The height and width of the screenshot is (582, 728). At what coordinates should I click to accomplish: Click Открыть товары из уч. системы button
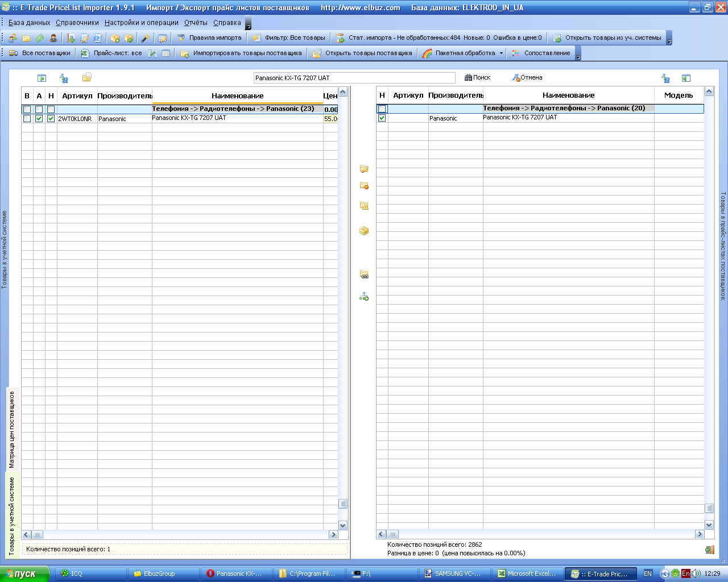point(607,38)
